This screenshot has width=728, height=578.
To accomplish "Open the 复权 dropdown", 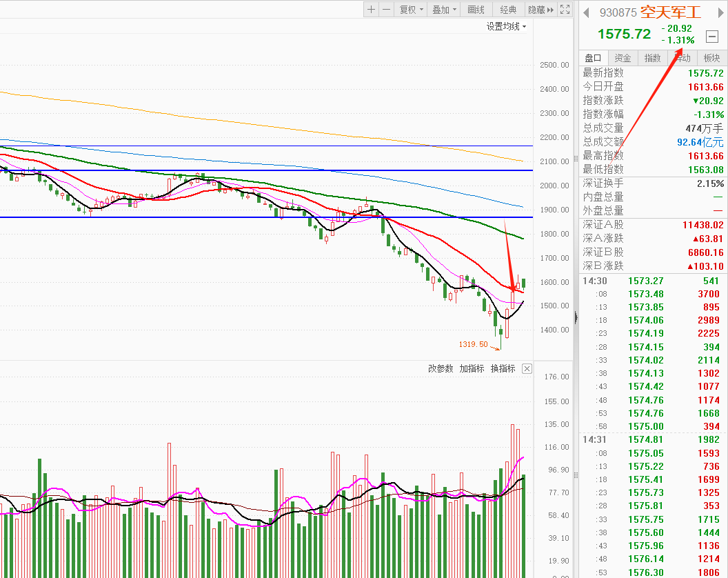I will click(412, 10).
